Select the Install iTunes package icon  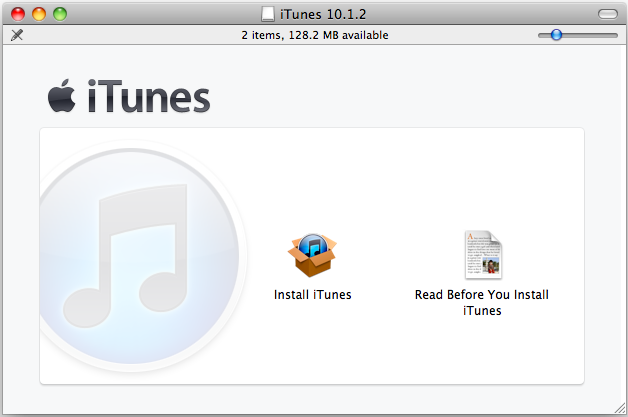click(312, 255)
